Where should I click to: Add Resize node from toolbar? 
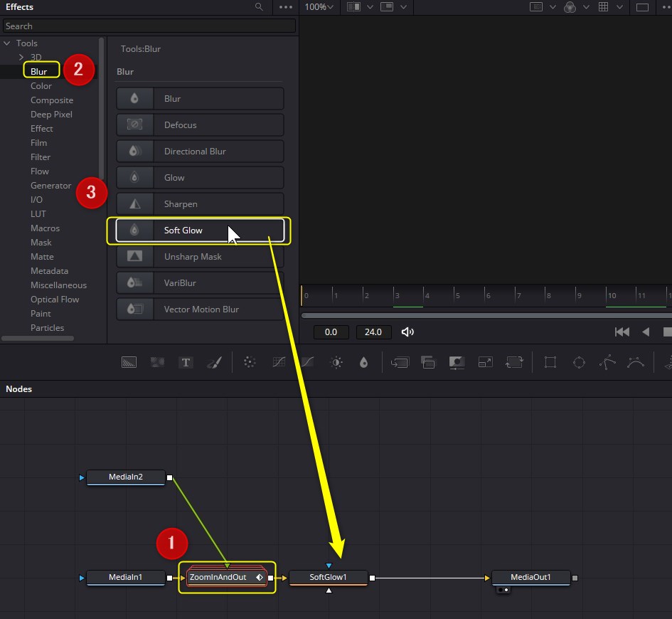tap(485, 363)
